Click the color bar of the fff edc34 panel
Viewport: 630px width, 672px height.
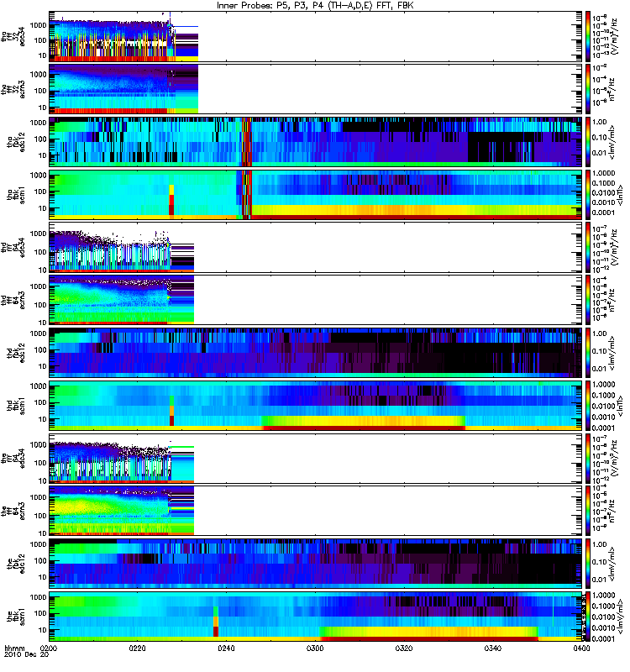click(x=587, y=459)
